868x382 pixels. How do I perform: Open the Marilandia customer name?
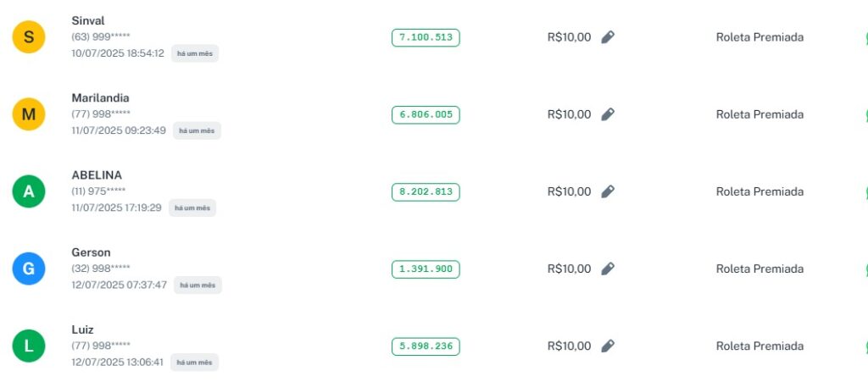tap(100, 97)
